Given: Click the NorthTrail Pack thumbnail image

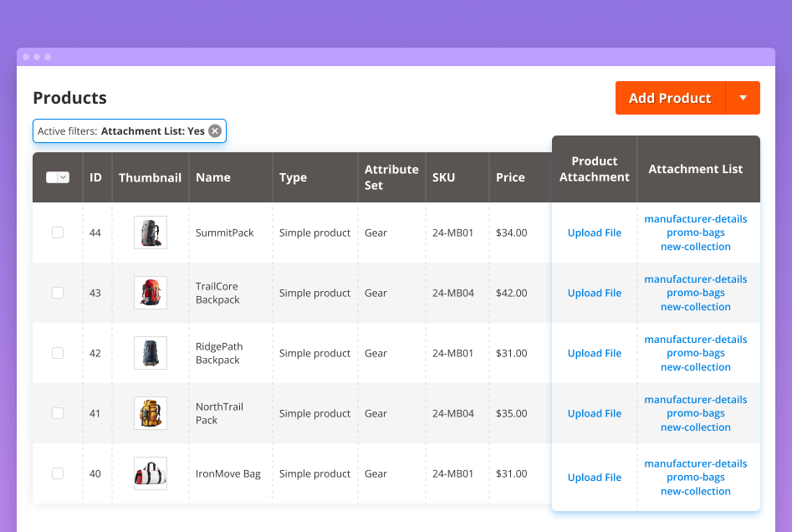Looking at the screenshot, I should [x=151, y=413].
